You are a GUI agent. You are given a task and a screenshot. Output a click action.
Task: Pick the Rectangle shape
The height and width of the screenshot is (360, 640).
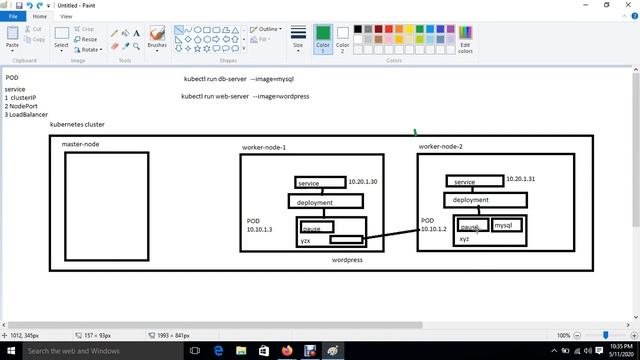click(207, 30)
